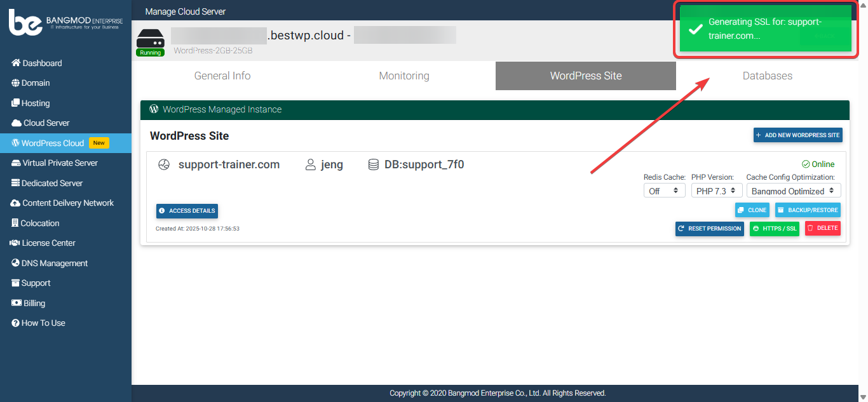Switch to the Monitoring tab
This screenshot has width=868, height=402.
pos(404,76)
